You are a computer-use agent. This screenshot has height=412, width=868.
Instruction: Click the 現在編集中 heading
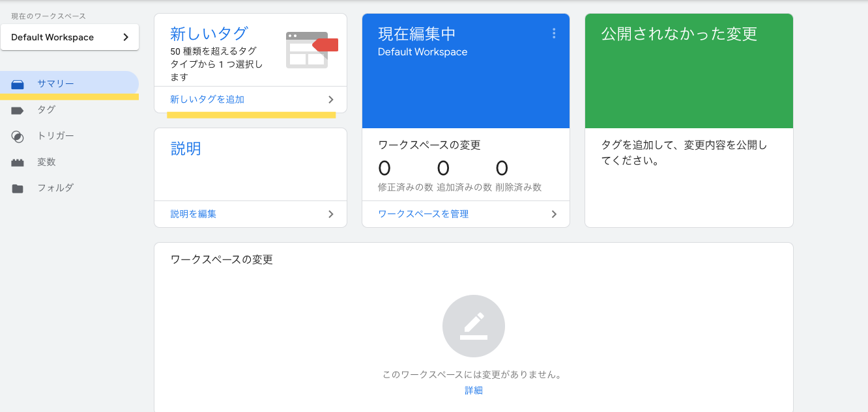tap(417, 34)
